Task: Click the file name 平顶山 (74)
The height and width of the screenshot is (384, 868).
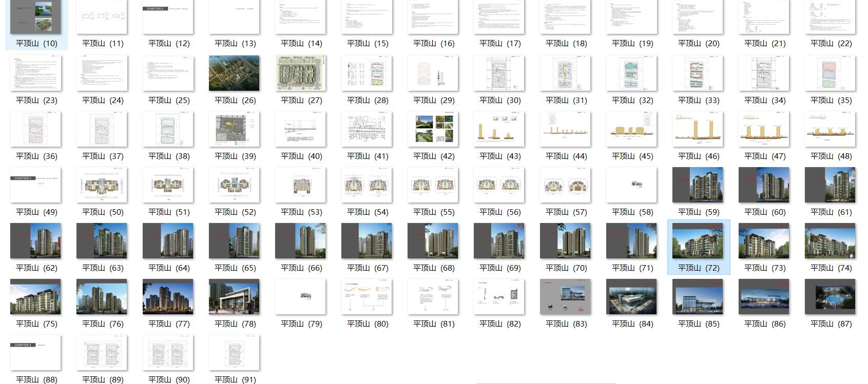Action: 831,268
